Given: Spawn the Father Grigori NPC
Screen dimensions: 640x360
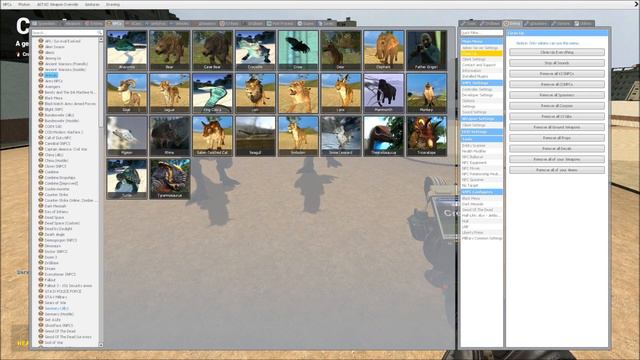Looking at the screenshot, I should coord(427,50).
